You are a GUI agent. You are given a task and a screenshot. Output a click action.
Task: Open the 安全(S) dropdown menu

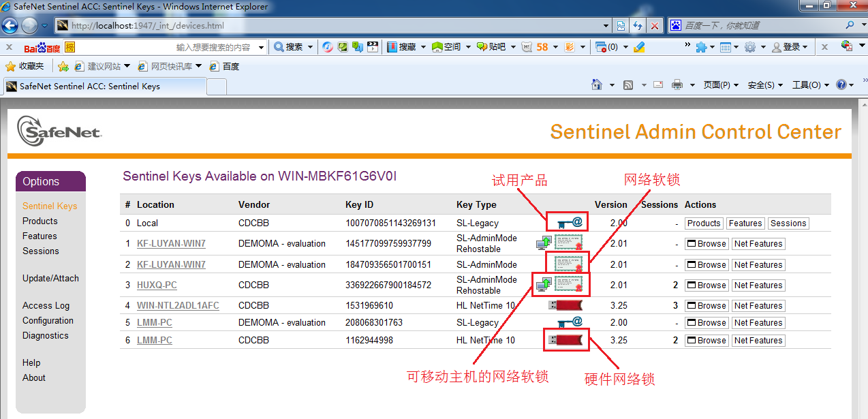[764, 85]
